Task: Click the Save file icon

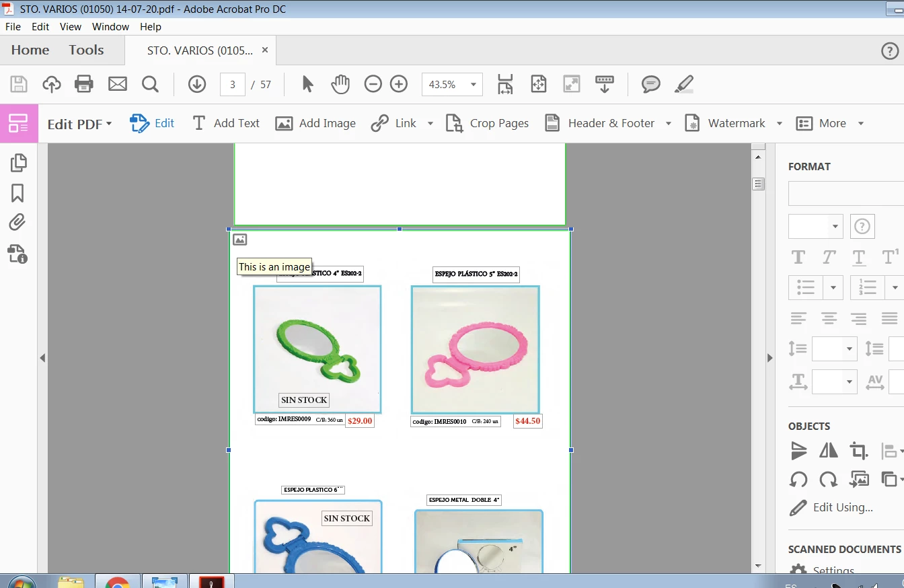Action: pyautogui.click(x=18, y=84)
